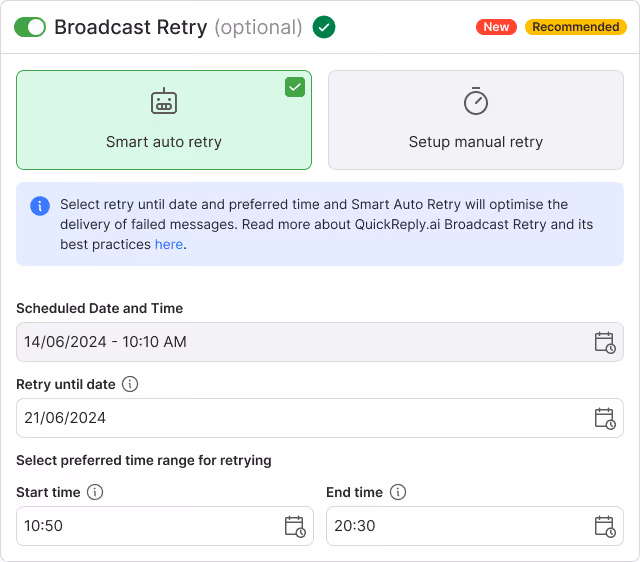Click the 'Broadcast Retry' heading text
The width and height of the screenshot is (640, 562).
coord(131,27)
